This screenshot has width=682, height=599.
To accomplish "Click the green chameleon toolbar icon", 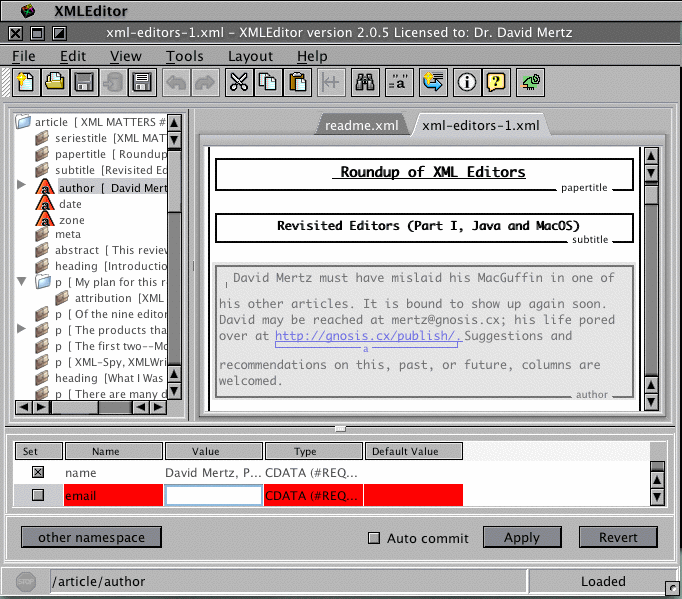I will pyautogui.click(x=530, y=82).
